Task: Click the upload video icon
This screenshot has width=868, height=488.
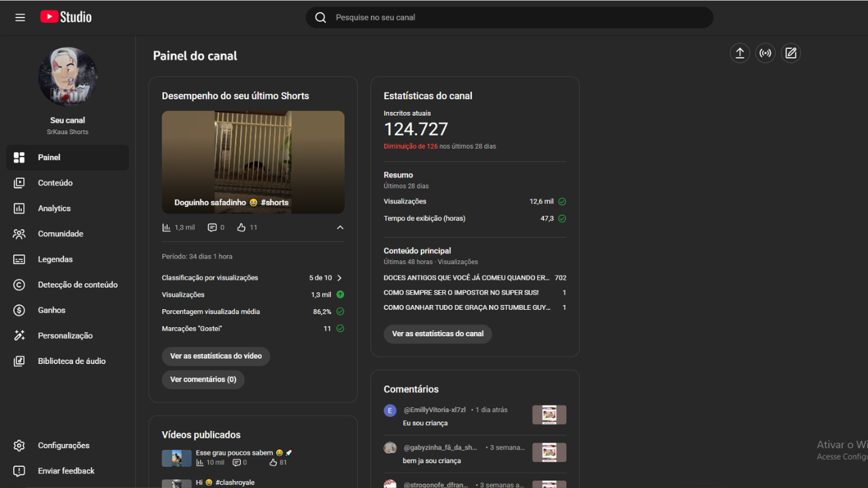Action: 740,54
